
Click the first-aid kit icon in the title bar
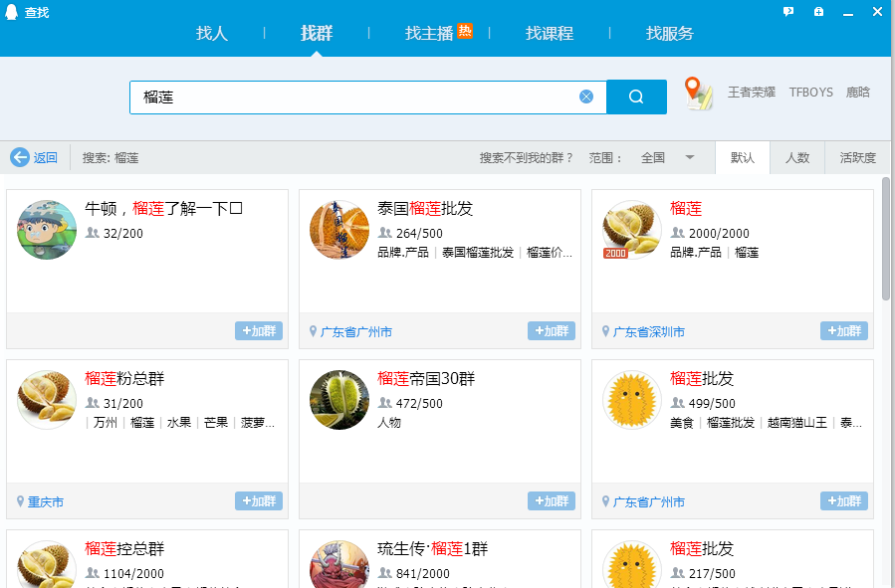[x=818, y=11]
